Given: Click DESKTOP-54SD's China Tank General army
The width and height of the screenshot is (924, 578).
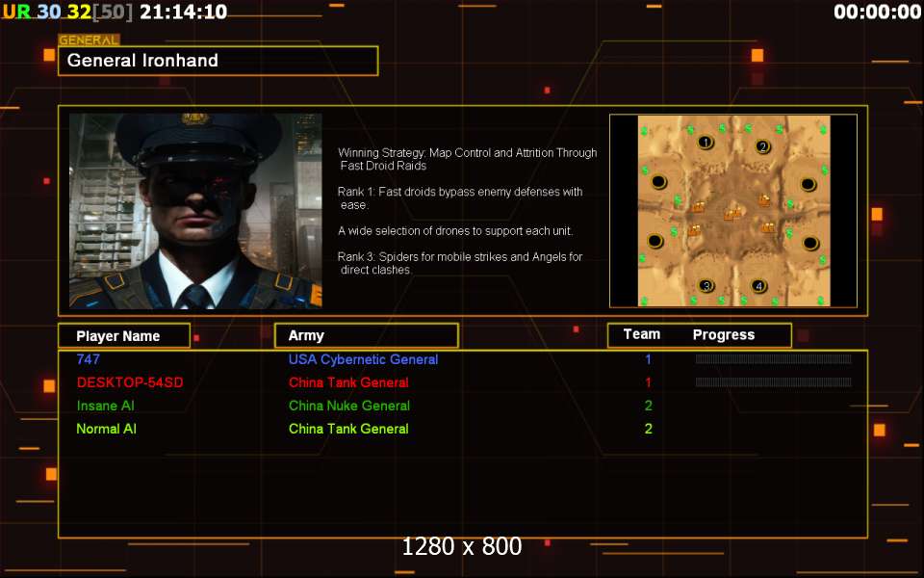Looking at the screenshot, I should 348,382.
